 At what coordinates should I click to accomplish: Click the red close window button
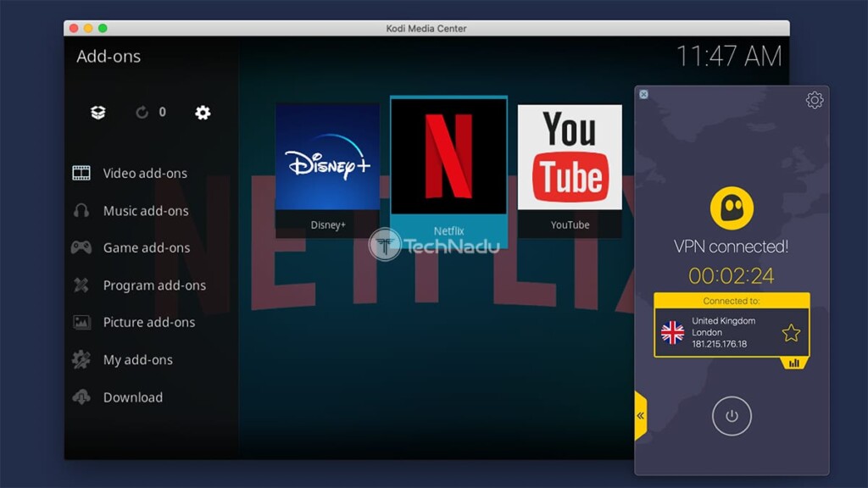tap(74, 28)
